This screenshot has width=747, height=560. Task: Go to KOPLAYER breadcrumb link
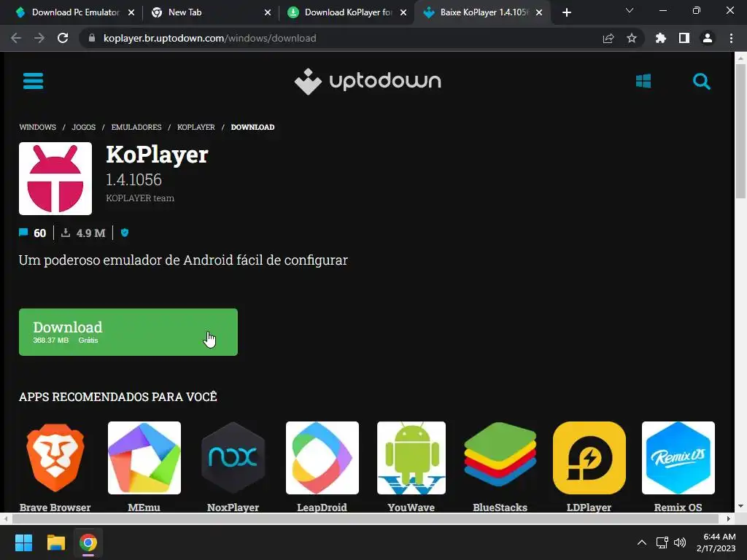point(196,127)
